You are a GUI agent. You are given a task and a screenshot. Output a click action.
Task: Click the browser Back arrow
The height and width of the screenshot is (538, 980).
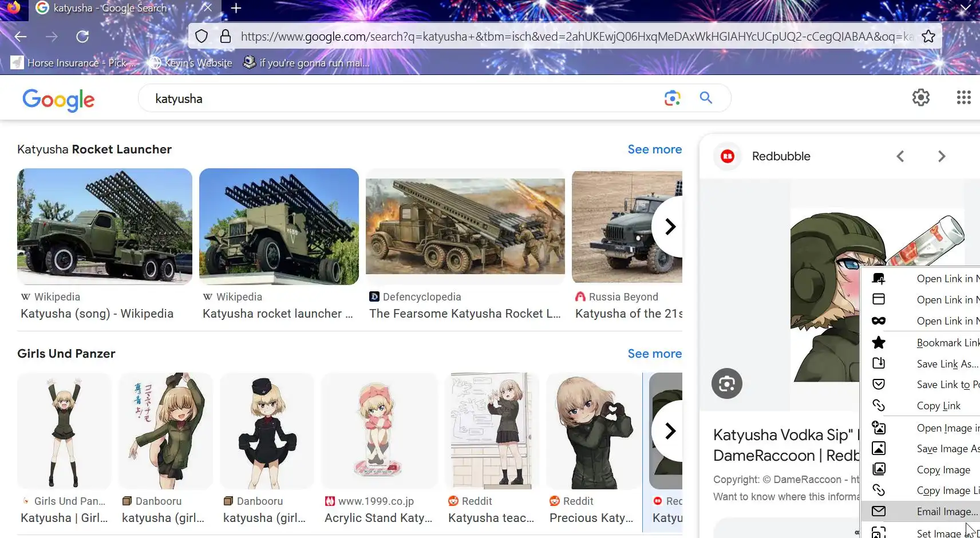pyautogui.click(x=21, y=37)
